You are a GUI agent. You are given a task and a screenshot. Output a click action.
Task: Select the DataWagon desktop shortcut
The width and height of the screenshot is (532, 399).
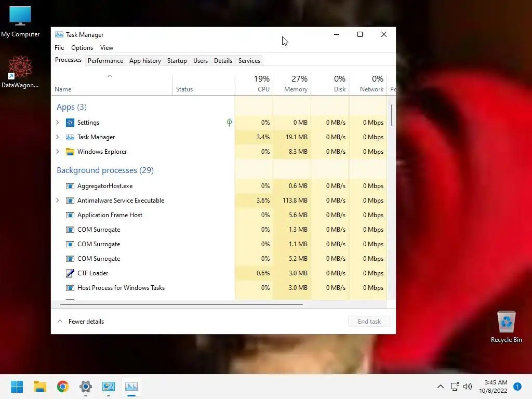pyautogui.click(x=20, y=72)
